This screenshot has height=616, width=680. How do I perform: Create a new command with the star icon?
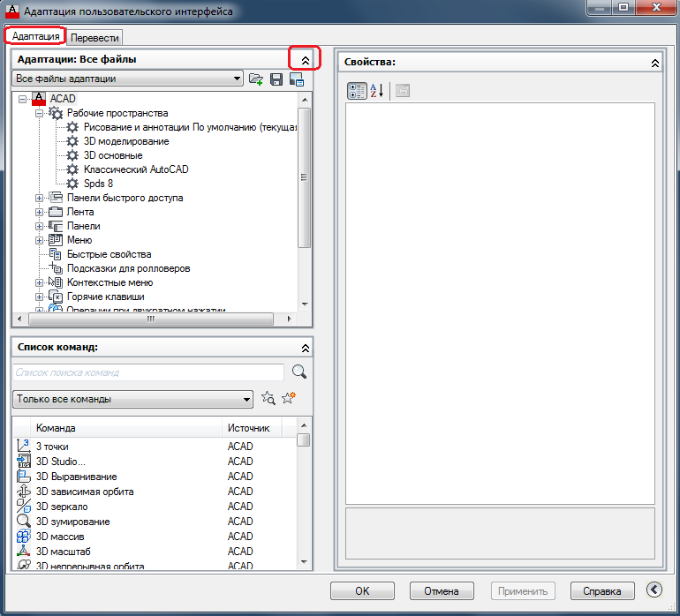point(289,398)
